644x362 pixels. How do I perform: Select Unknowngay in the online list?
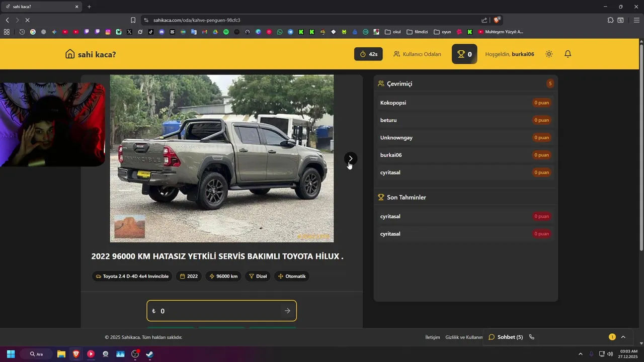tap(465, 137)
